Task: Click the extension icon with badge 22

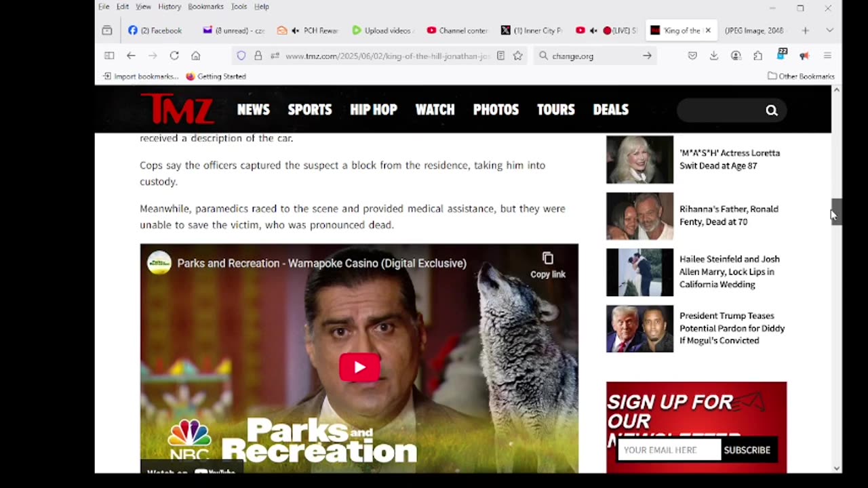Action: click(781, 54)
